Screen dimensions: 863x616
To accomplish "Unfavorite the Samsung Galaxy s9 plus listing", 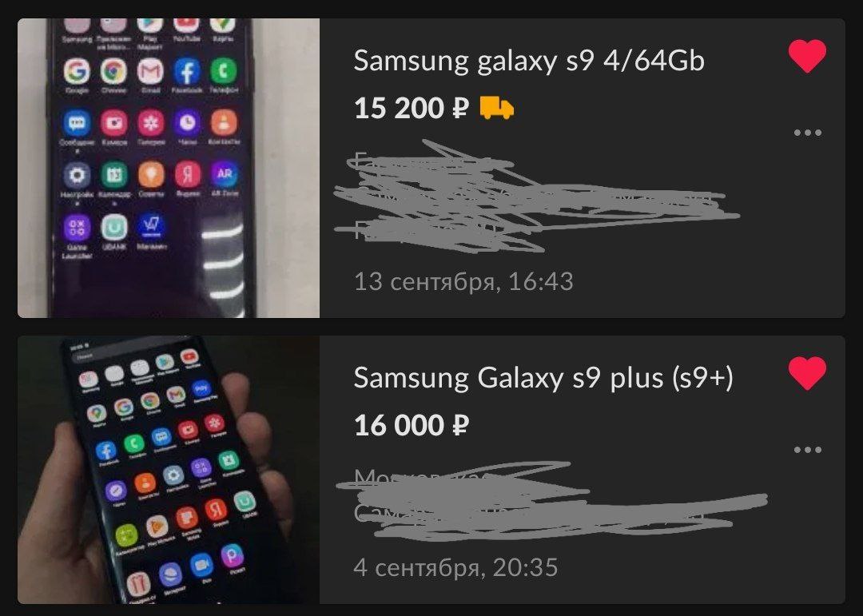I will (807, 373).
